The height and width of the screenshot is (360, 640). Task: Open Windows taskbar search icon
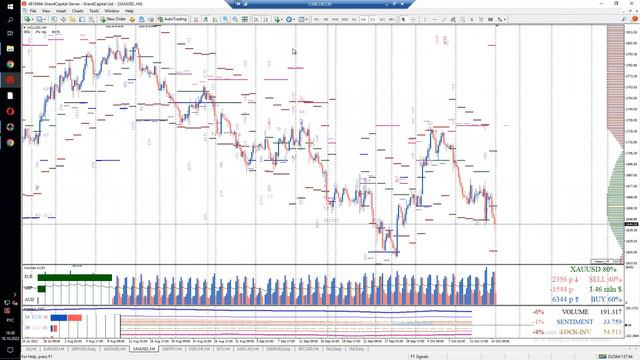(x=10, y=20)
